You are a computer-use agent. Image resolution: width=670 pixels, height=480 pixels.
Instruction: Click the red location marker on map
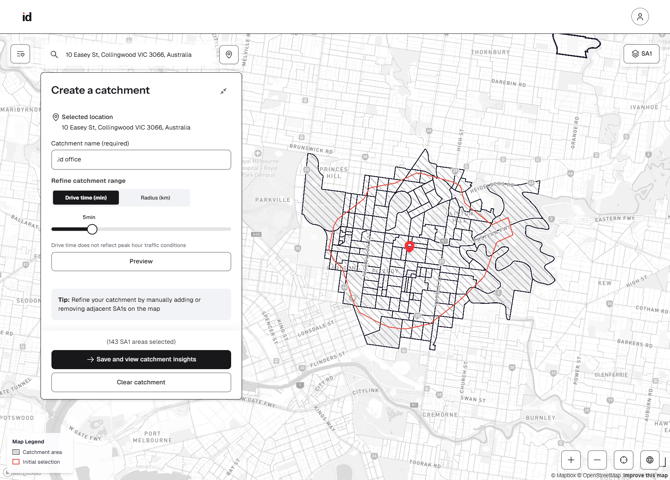(x=409, y=247)
